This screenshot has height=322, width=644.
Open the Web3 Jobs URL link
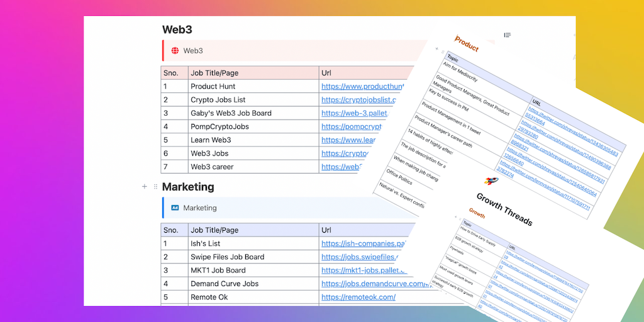(x=344, y=153)
